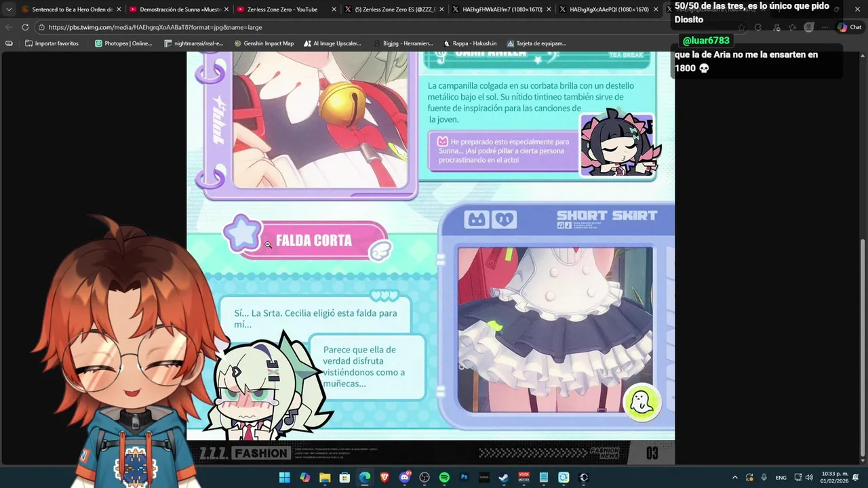This screenshot has width=868, height=488.
Task: Open 'Rappa - Hakush.in' bookmark
Action: pos(470,43)
